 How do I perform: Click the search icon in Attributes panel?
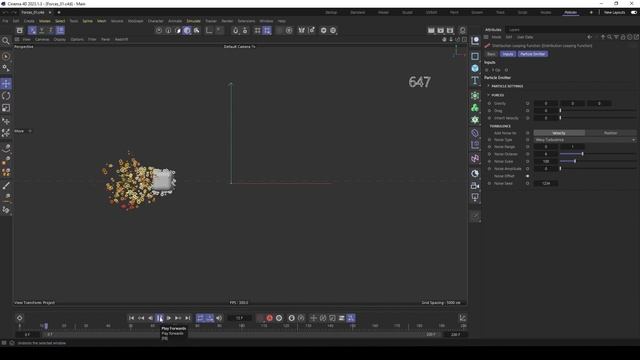609,37
